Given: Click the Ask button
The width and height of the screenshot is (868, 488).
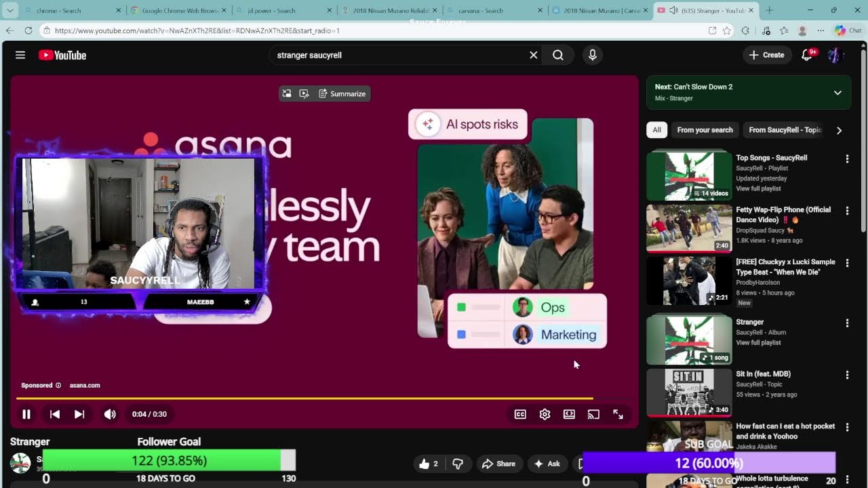Looking at the screenshot, I should (x=547, y=464).
